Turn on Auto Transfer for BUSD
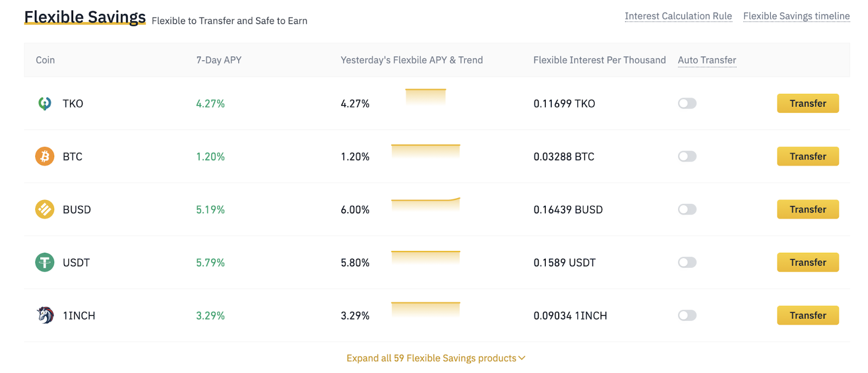 [x=687, y=209]
